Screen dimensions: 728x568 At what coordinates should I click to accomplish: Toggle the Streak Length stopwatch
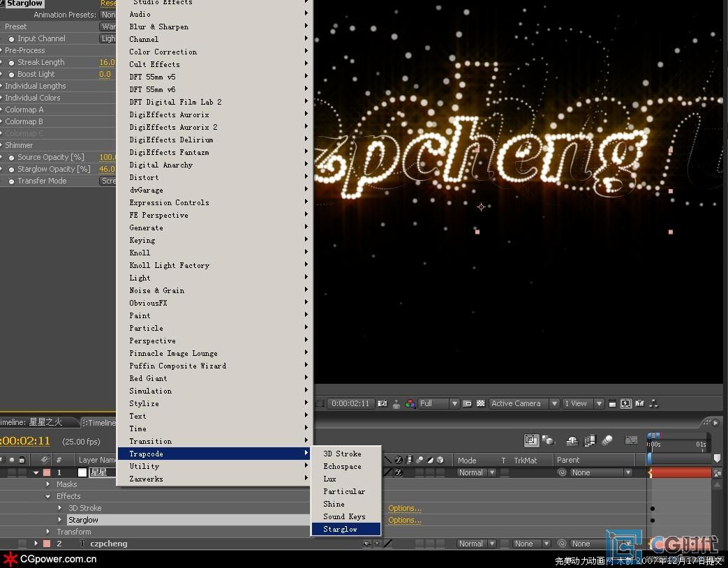12,63
